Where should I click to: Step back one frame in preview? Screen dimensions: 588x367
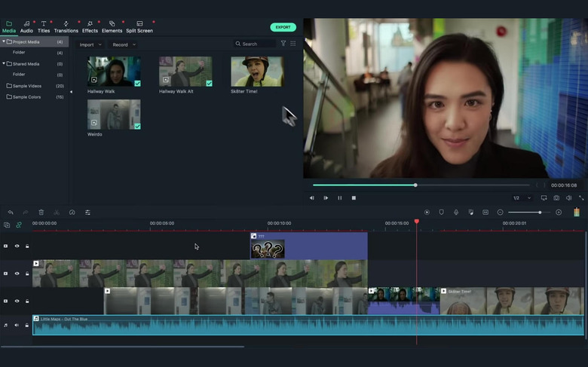[x=311, y=197]
